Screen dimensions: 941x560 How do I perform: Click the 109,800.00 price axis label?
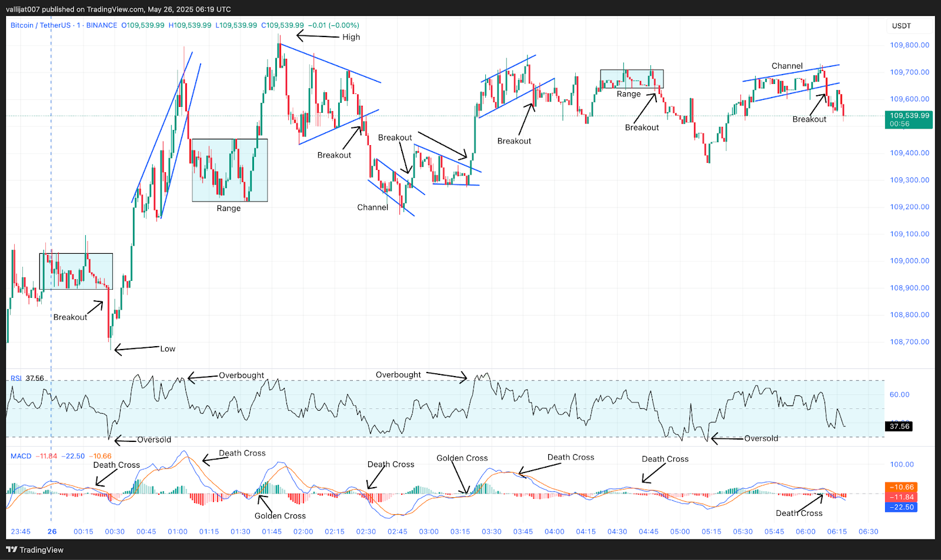909,45
